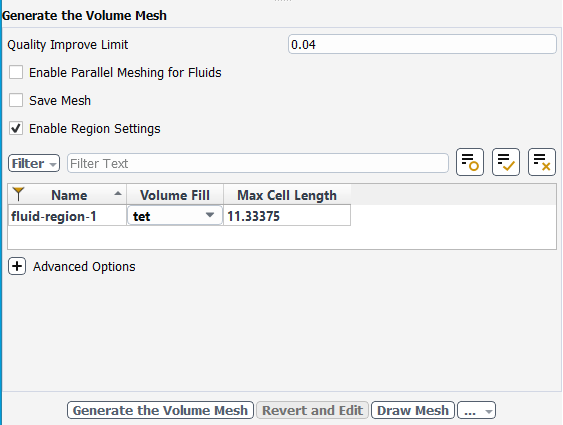Click the plus icon beside Advanced Options

17,266
